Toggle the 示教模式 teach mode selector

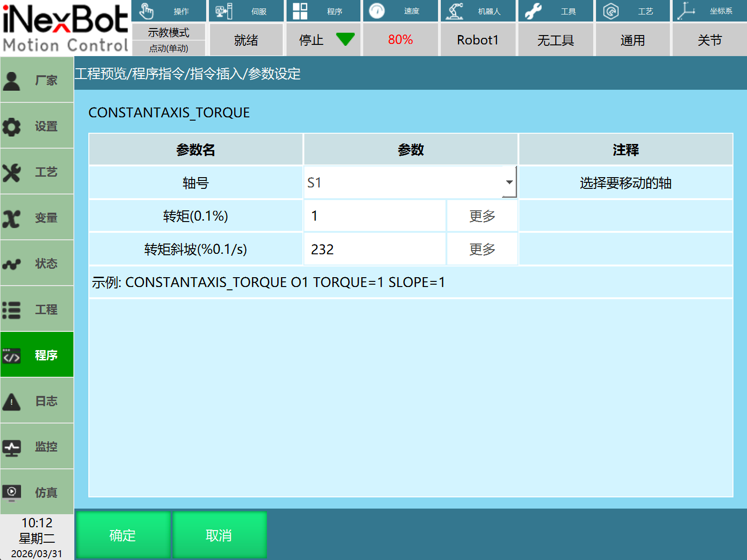(169, 33)
